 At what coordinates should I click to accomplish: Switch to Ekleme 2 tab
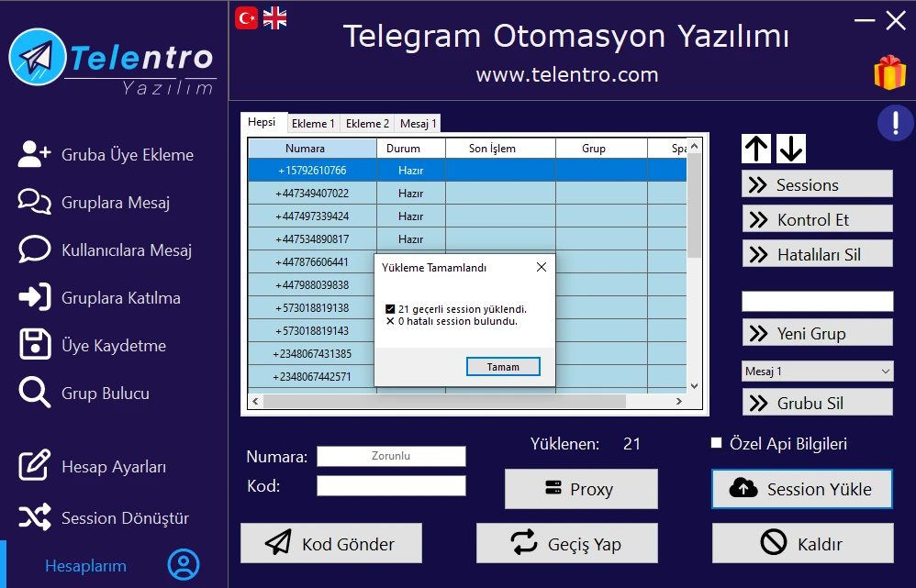click(x=367, y=124)
